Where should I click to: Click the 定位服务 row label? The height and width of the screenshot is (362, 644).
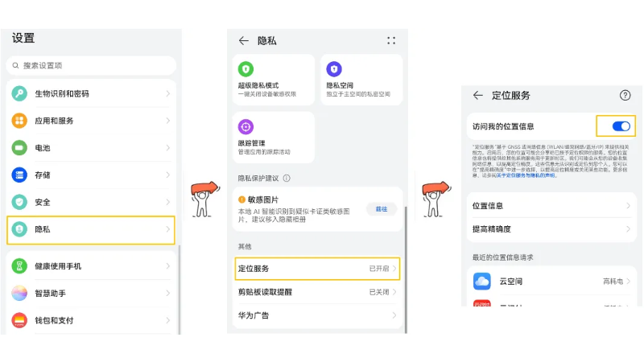(x=254, y=269)
